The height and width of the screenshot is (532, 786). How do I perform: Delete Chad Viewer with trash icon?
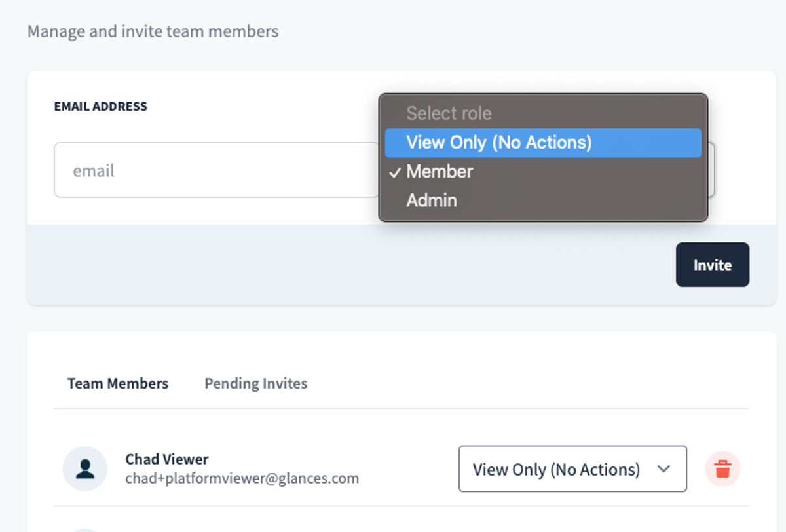coord(722,469)
